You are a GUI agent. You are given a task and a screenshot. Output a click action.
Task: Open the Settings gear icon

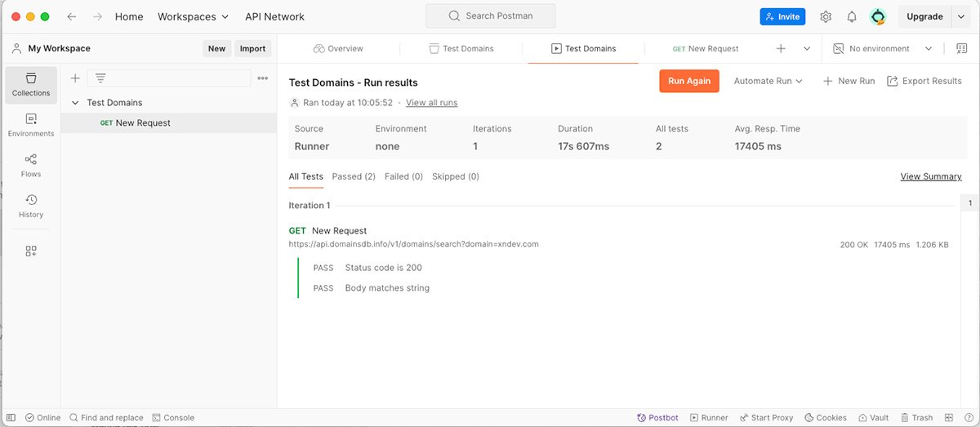click(x=826, y=16)
